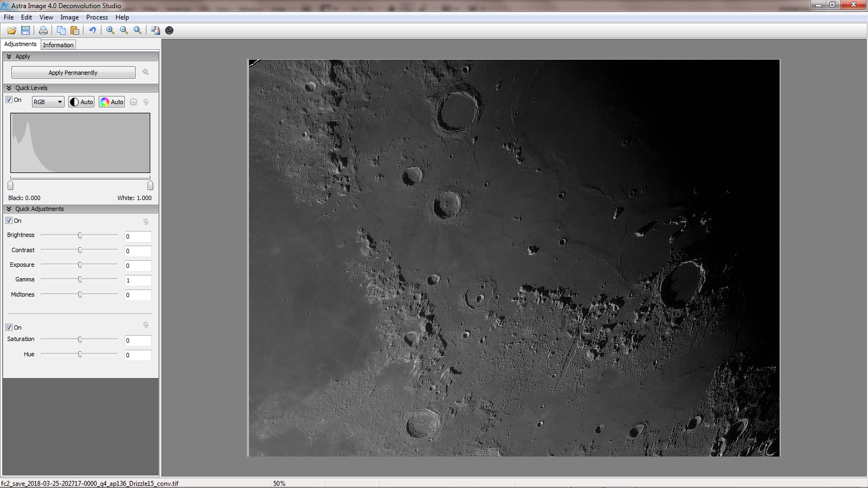The width and height of the screenshot is (868, 488).
Task: Click the Brightness value field
Action: click(x=138, y=236)
